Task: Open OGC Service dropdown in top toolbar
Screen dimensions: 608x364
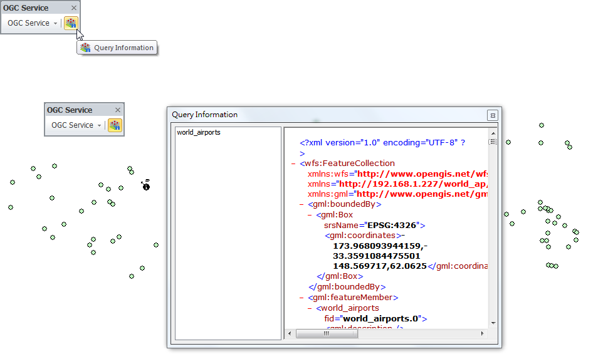Action: click(x=32, y=23)
